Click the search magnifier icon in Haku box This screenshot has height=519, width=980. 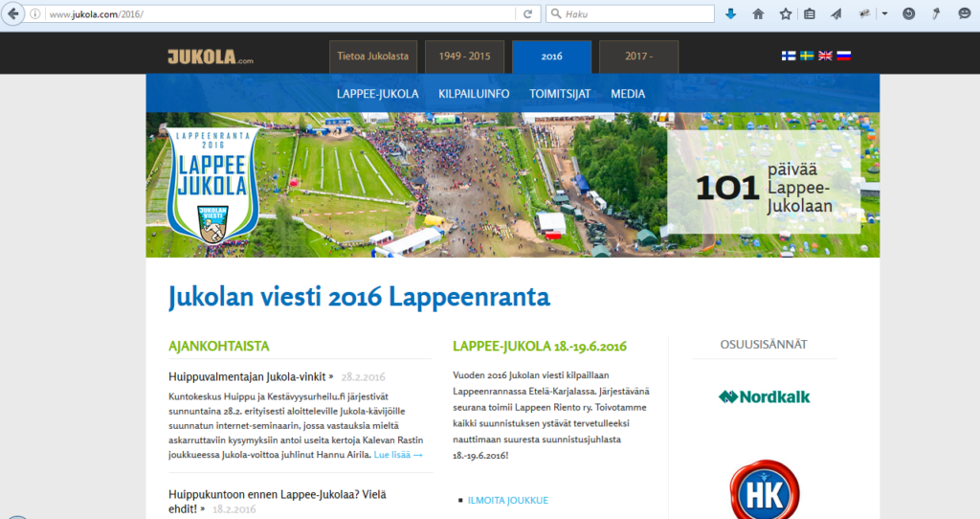(556, 13)
